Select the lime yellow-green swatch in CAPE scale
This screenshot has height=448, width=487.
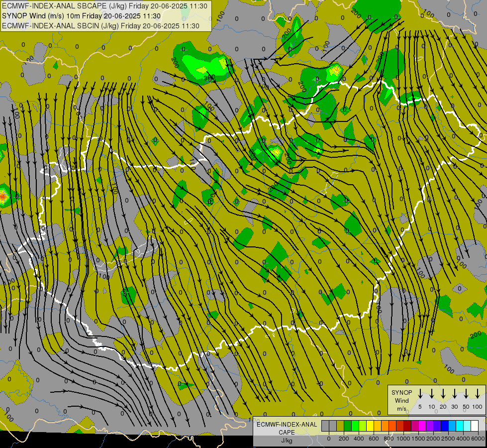363,426
